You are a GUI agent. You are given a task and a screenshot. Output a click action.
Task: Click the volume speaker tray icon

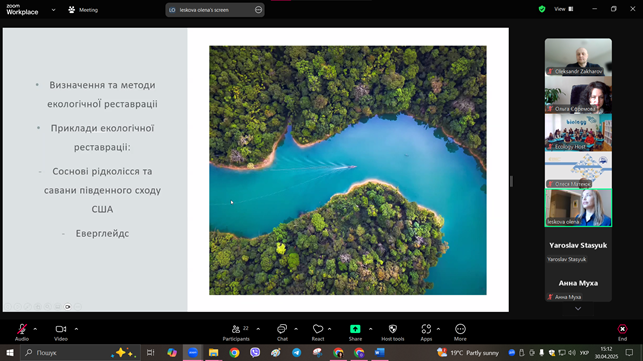[x=572, y=352]
